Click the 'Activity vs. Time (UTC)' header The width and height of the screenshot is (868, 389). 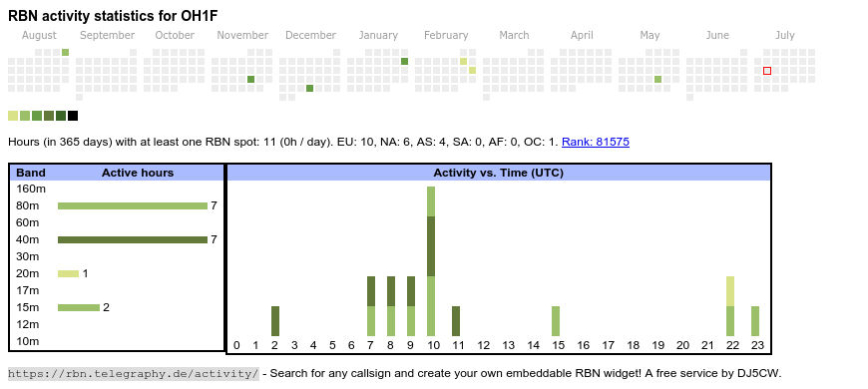tap(498, 173)
